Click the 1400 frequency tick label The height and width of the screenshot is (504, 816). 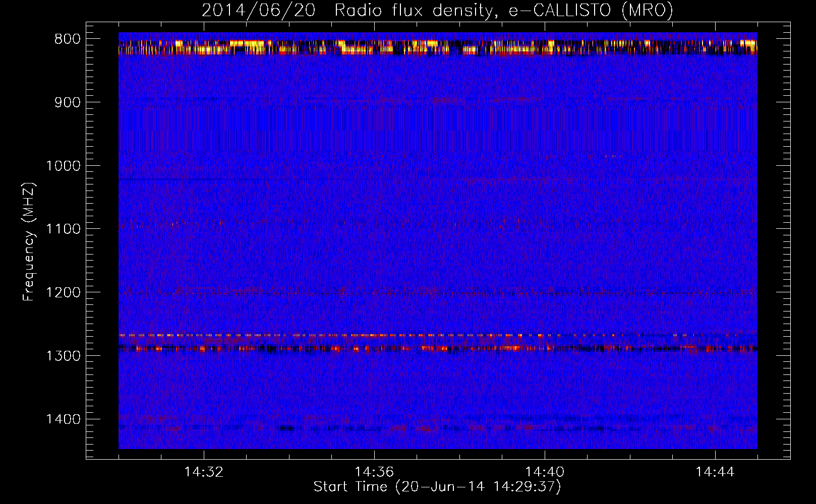pyautogui.click(x=63, y=419)
